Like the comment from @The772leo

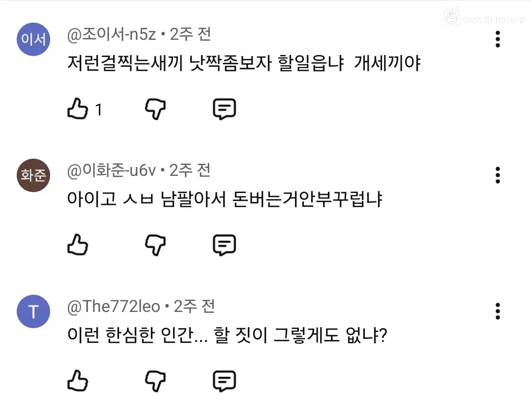click(x=77, y=381)
